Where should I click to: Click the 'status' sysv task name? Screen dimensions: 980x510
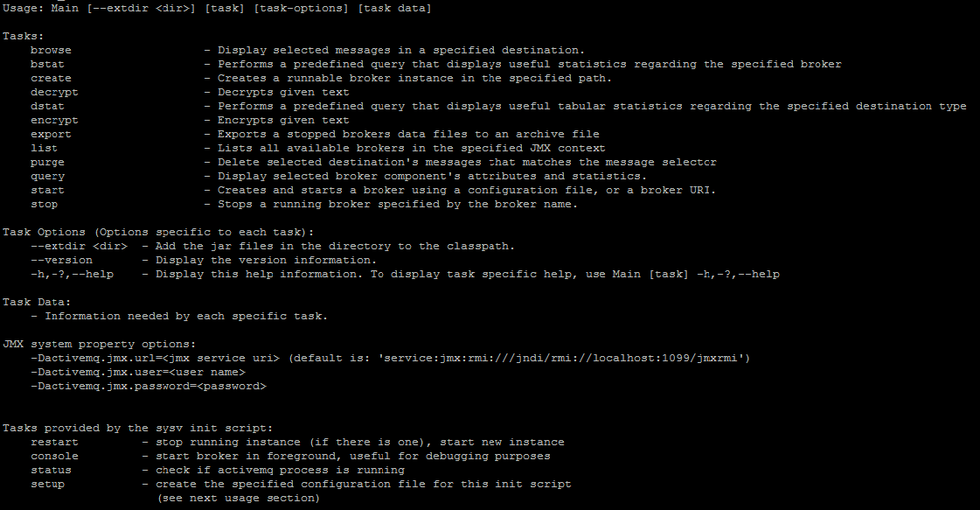pos(51,470)
